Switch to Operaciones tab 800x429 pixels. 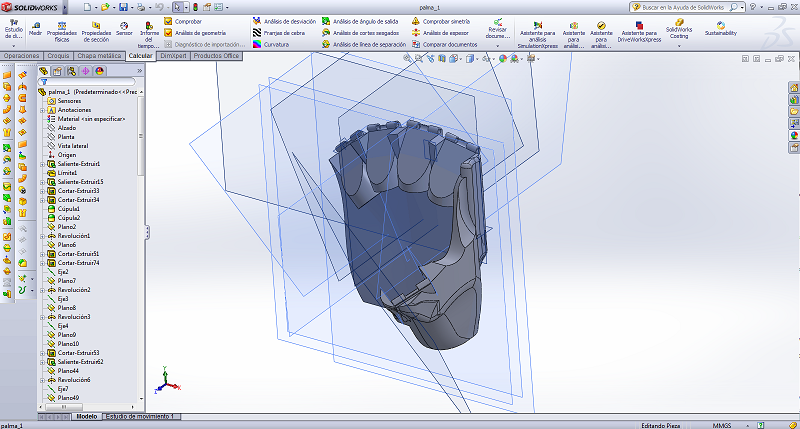click(21, 56)
